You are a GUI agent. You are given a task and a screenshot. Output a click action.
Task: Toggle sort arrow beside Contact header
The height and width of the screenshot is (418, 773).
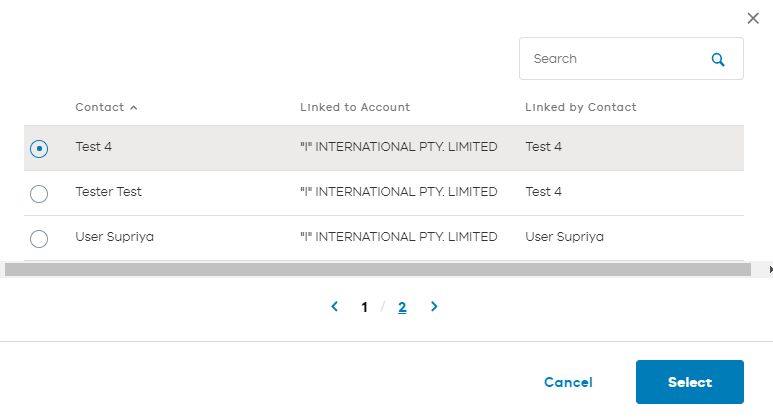[x=134, y=107]
